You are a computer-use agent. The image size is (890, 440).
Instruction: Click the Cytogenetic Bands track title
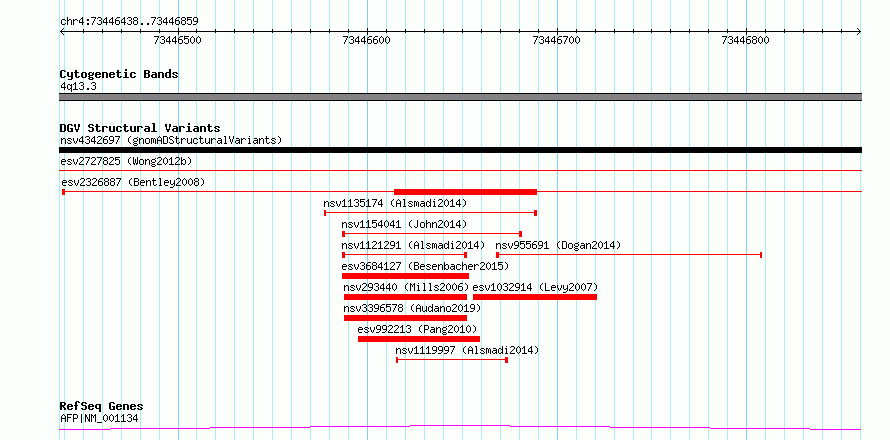click(119, 74)
